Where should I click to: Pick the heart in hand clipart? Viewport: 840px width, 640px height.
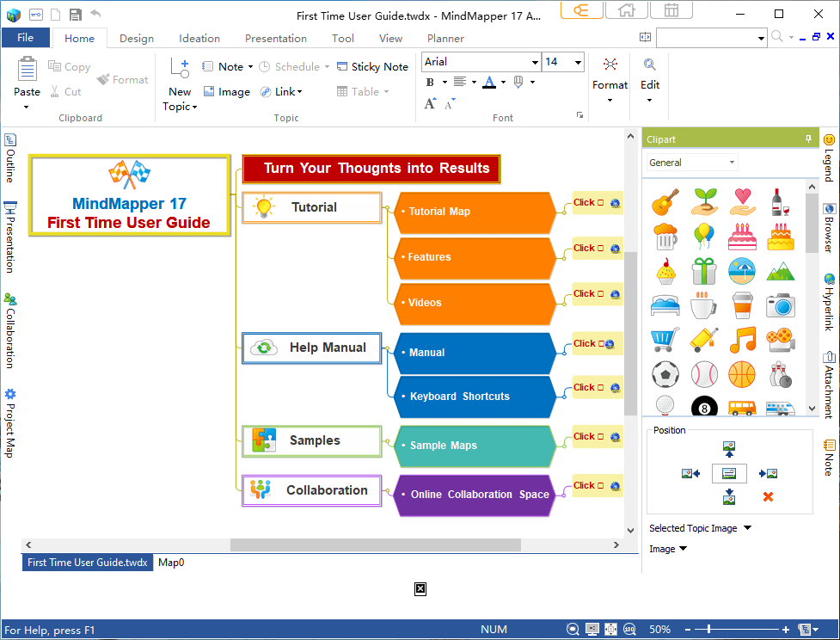pyautogui.click(x=742, y=202)
